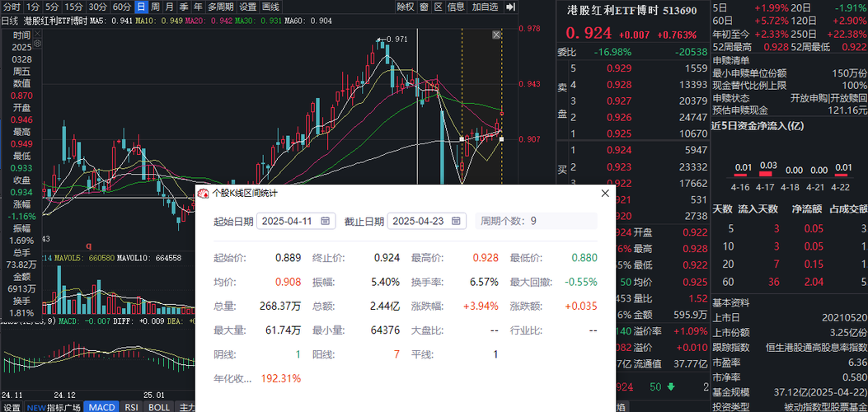Switch the chart to weekly 周 period

[157, 7]
